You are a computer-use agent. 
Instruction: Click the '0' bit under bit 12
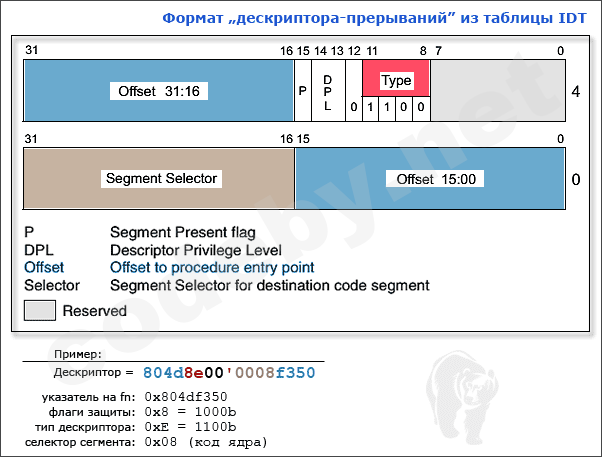(x=354, y=107)
